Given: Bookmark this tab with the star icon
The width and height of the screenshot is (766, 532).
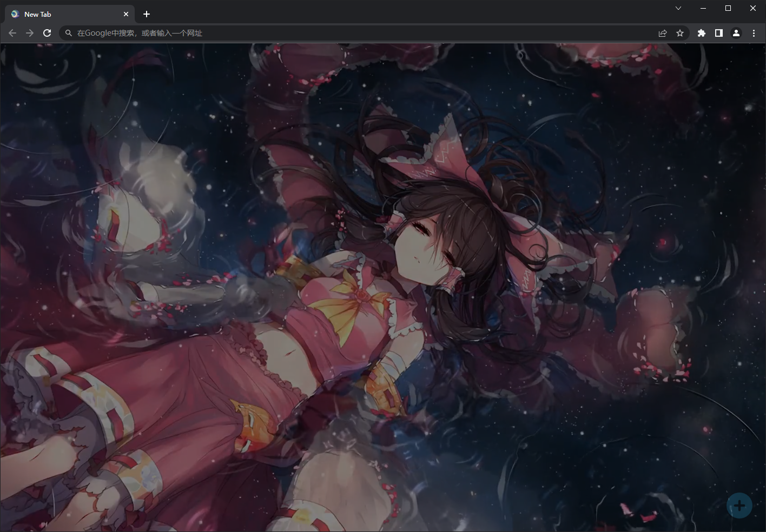Looking at the screenshot, I should click(680, 33).
